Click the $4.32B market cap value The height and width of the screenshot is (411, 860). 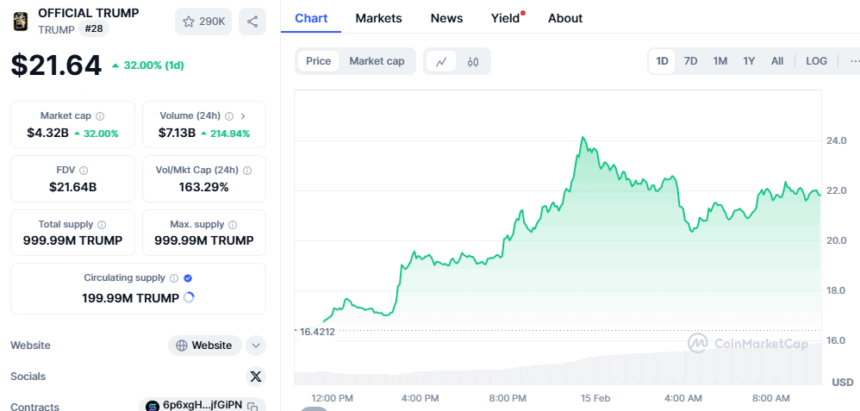(x=48, y=133)
